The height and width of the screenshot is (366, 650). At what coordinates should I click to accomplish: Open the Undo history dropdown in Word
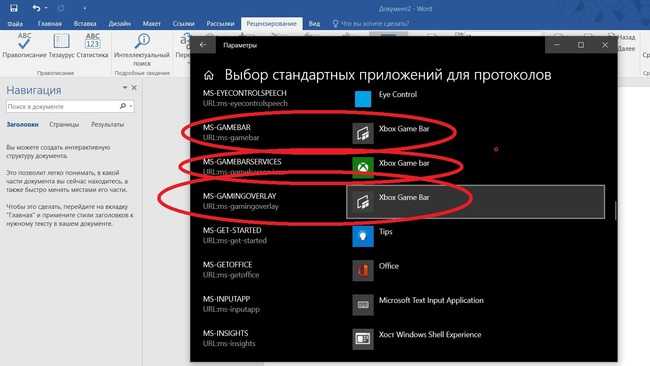tap(46, 8)
